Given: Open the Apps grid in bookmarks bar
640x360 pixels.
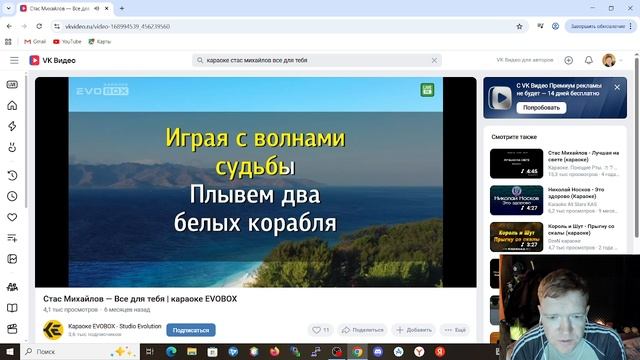Looking at the screenshot, I should coord(8,42).
